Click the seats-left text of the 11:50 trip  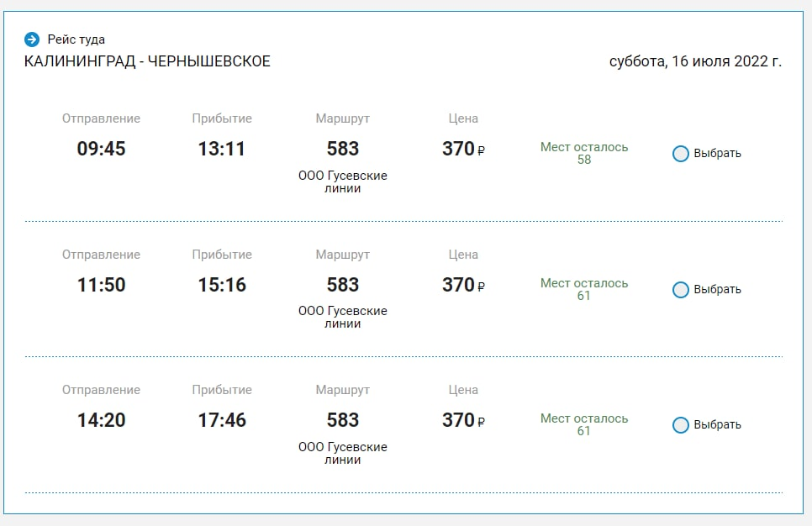584,289
